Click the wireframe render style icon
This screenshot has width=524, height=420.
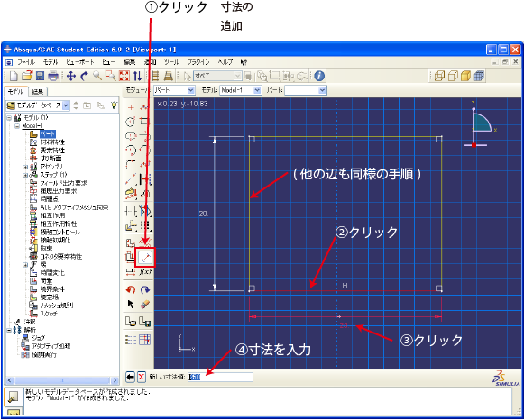coord(439,76)
